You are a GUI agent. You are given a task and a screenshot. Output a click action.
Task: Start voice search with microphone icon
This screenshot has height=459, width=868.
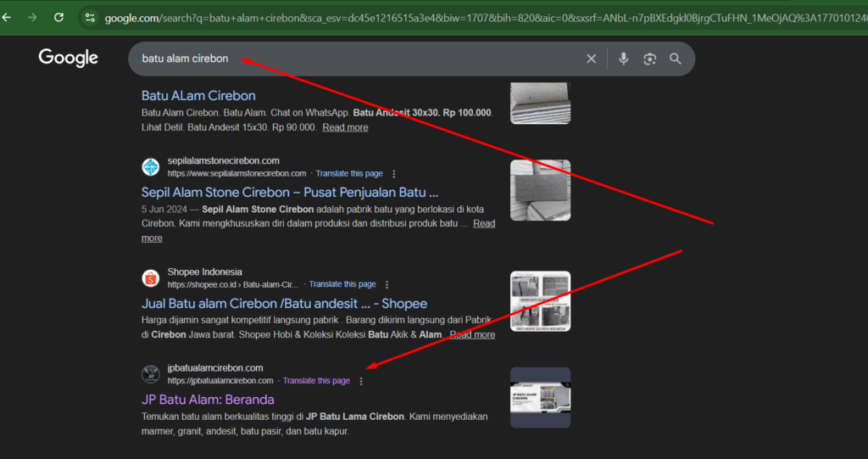pyautogui.click(x=624, y=59)
